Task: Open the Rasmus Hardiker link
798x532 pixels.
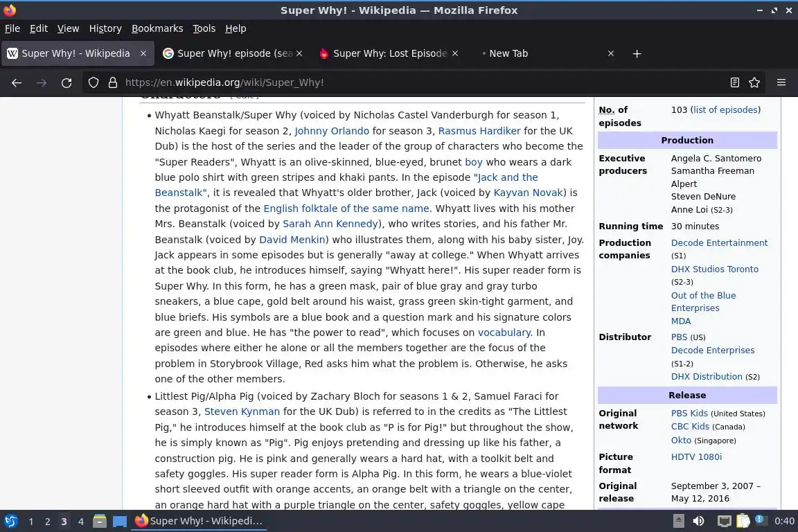Action: 479,131
